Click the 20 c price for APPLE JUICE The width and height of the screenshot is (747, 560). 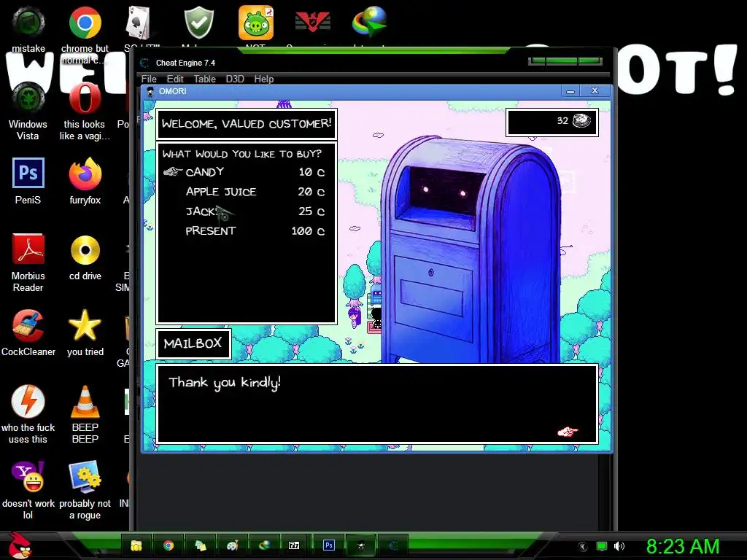[x=311, y=192]
